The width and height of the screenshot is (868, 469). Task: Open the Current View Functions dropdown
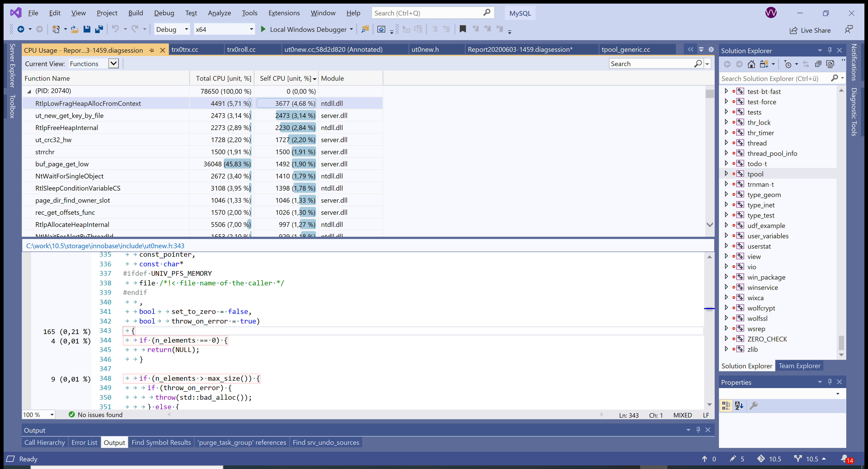pos(114,63)
